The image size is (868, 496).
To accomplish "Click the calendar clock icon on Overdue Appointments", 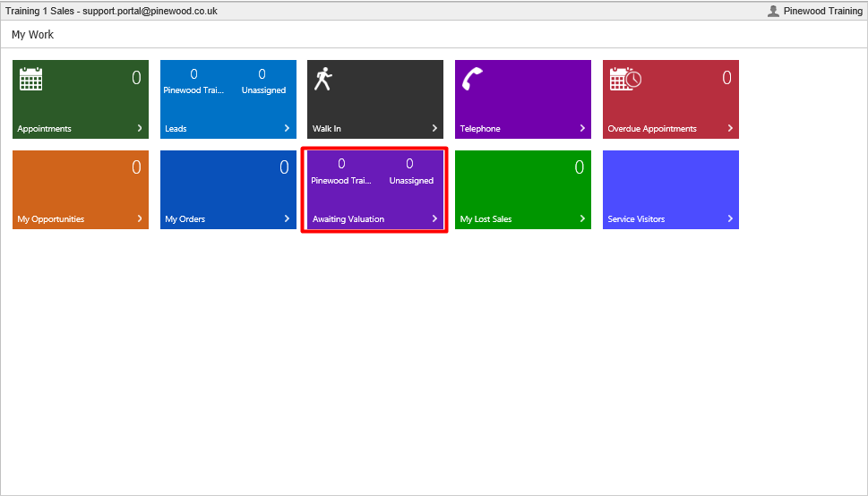I will coord(625,79).
